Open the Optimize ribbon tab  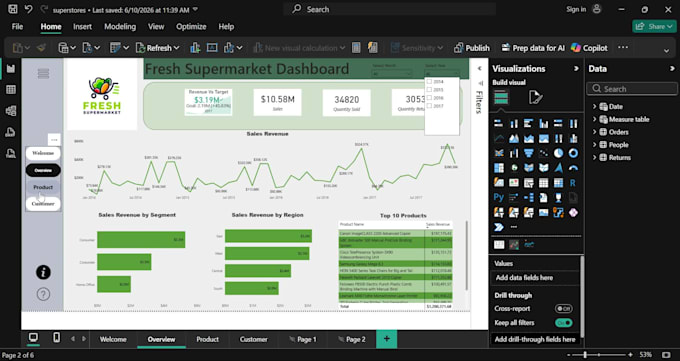tap(191, 26)
